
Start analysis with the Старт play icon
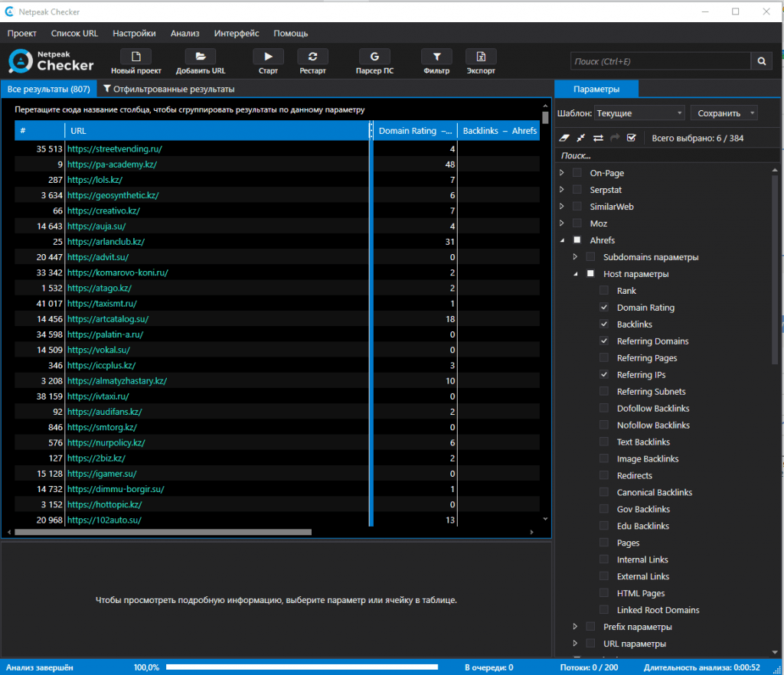[x=268, y=57]
